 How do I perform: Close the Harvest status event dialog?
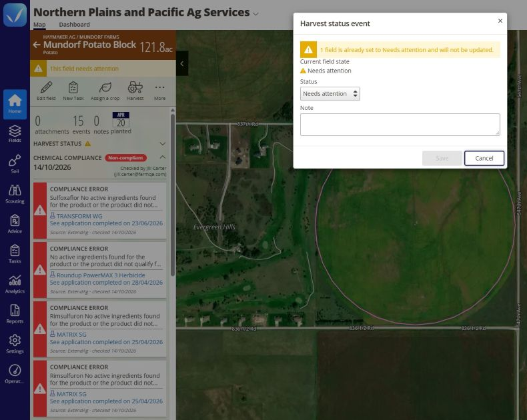500,21
